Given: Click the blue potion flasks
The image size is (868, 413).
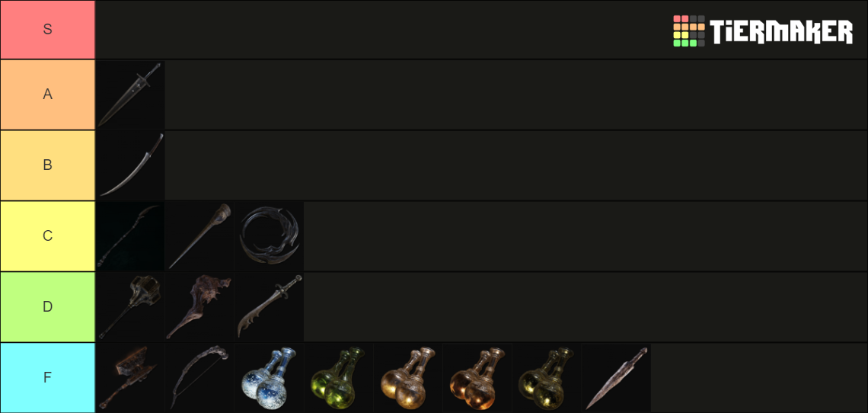Looking at the screenshot, I should [269, 377].
